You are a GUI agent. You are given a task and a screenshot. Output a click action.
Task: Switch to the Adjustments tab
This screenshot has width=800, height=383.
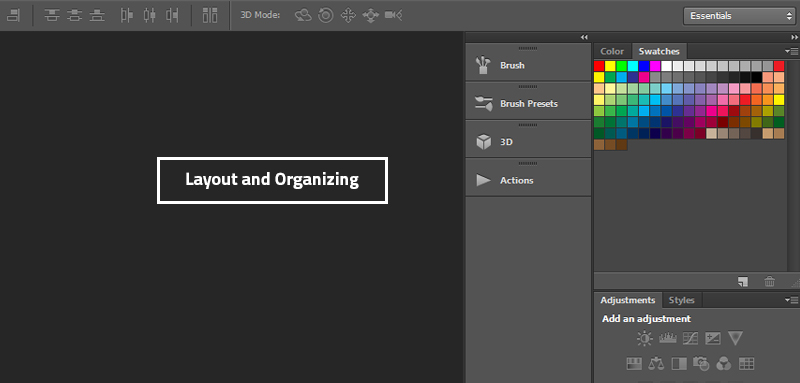click(x=628, y=300)
